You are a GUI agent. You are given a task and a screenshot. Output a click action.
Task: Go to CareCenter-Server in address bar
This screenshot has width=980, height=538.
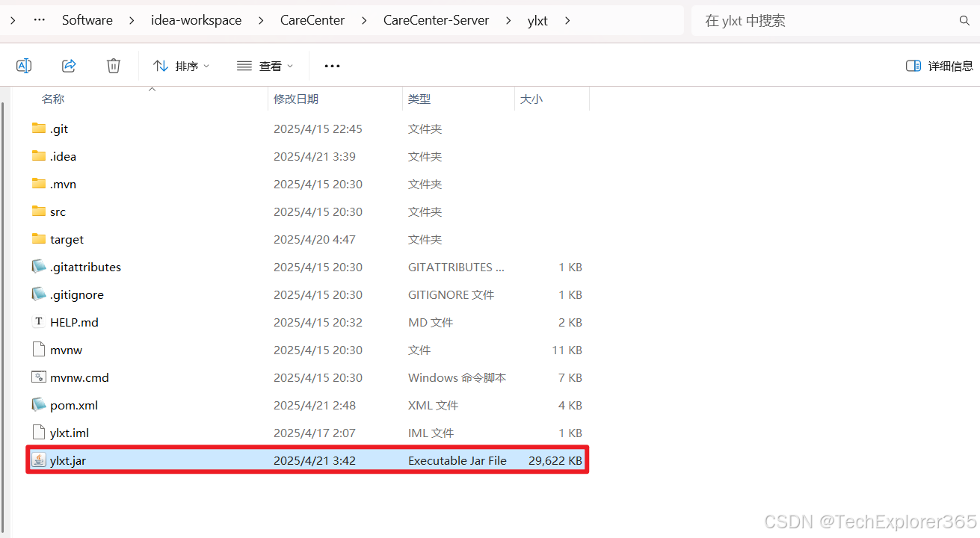point(437,20)
